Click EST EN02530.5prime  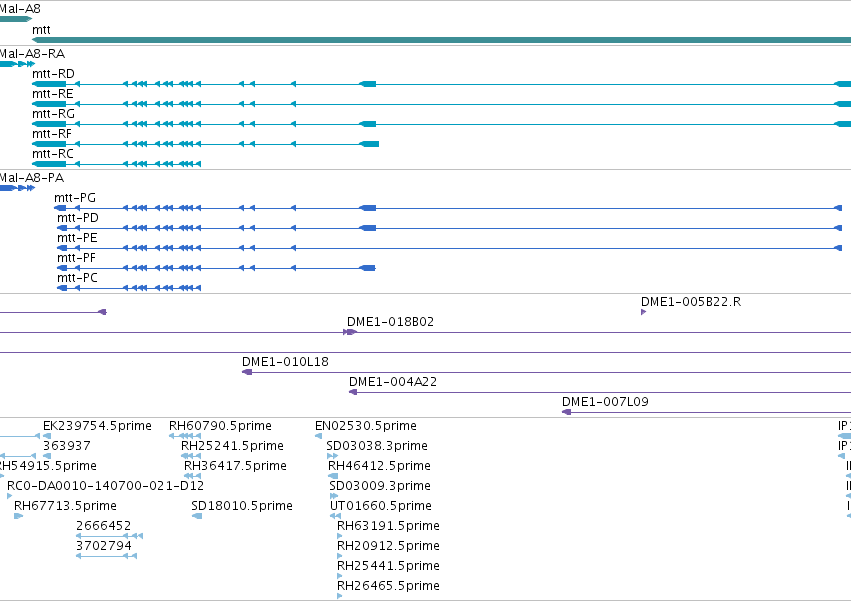point(366,426)
